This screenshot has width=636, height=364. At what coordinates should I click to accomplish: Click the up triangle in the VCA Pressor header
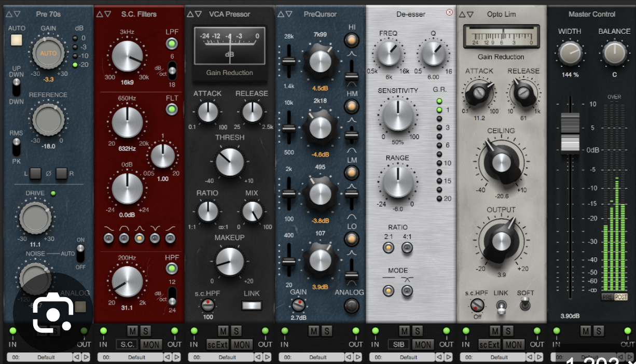click(x=190, y=14)
